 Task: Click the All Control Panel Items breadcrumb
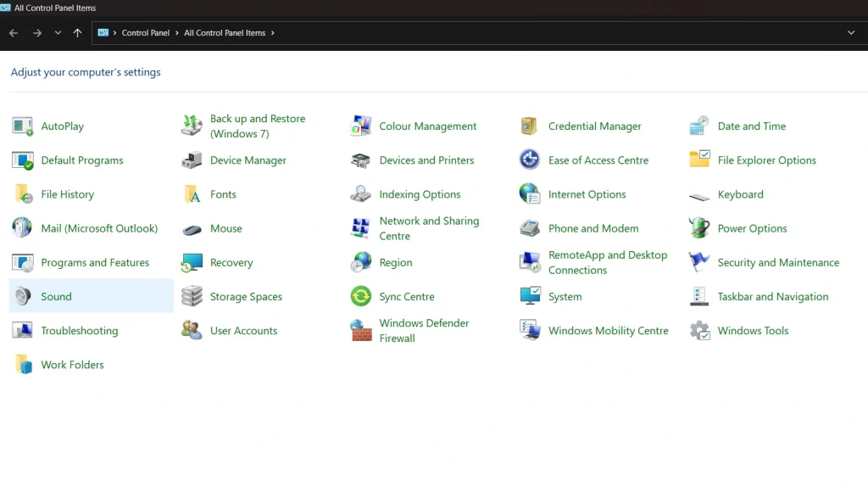pos(225,33)
